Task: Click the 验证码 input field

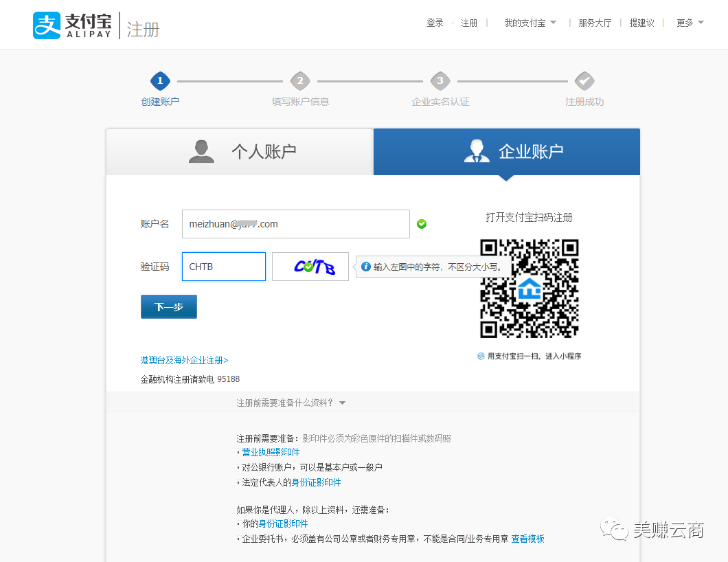Action: (x=223, y=267)
